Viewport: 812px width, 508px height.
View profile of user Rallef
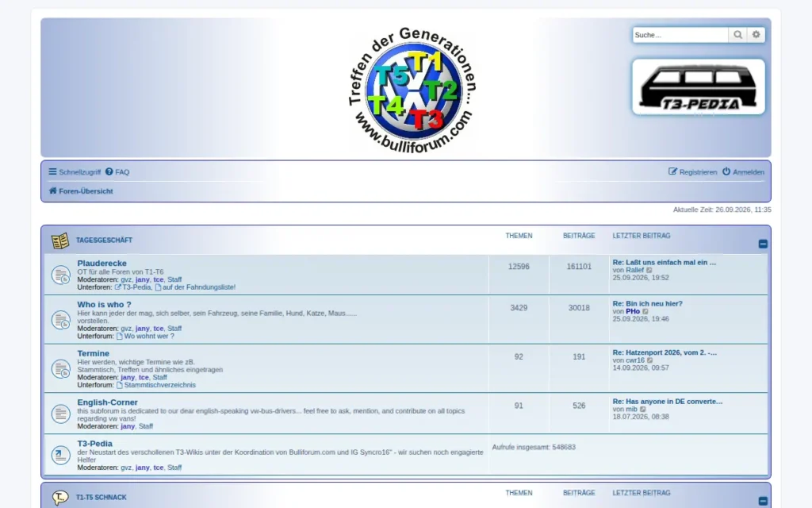pos(635,270)
